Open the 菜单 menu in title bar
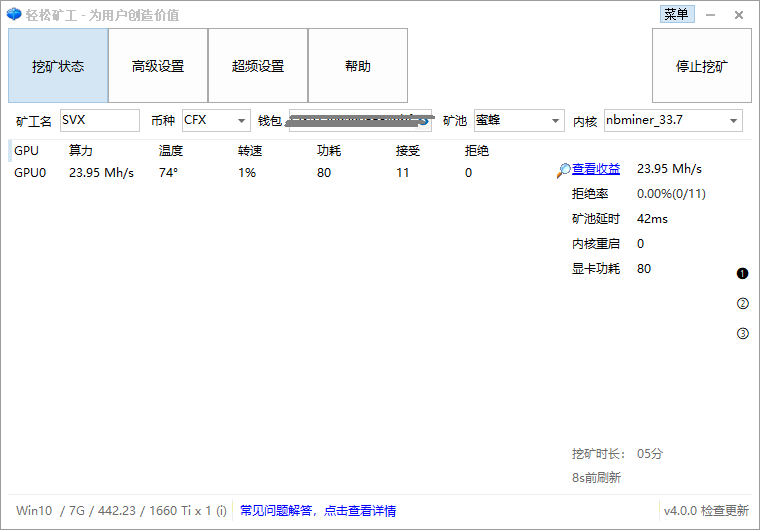The image size is (760, 530). coord(676,14)
